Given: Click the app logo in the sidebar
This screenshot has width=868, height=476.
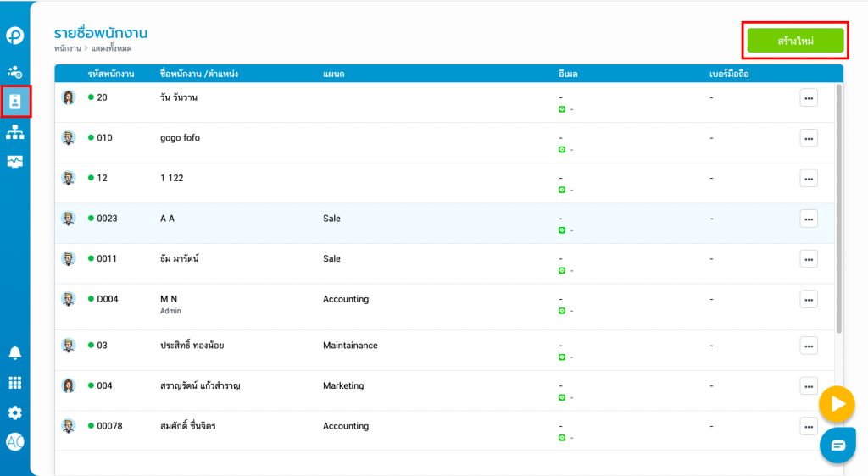Looking at the screenshot, I should click(x=15, y=36).
